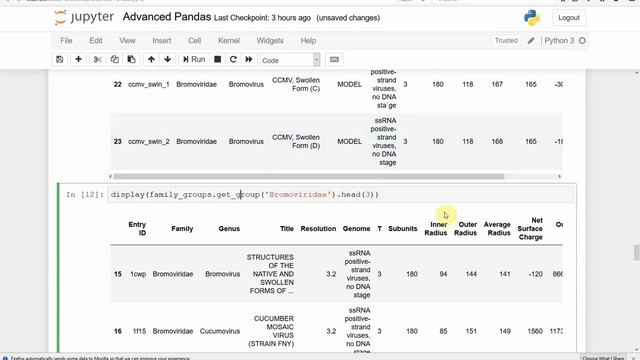This screenshot has height=360, width=640.
Task: Click the Outer Radius column header
Action: [x=465, y=229]
